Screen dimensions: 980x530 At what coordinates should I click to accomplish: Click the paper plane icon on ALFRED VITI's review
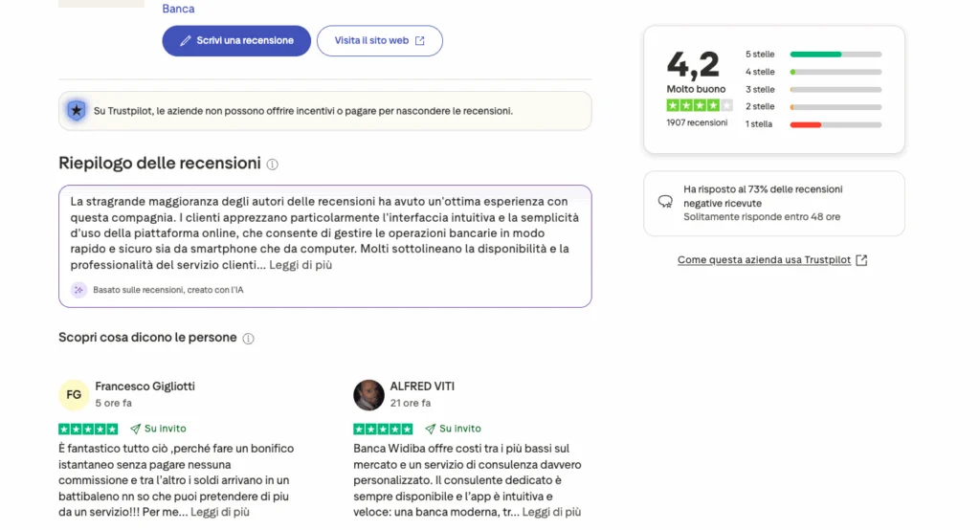[x=431, y=429]
